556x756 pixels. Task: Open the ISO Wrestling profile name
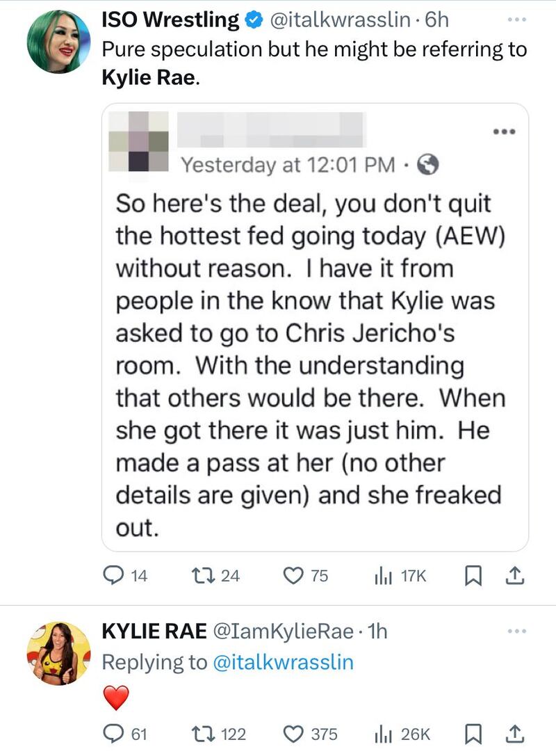coord(170,20)
